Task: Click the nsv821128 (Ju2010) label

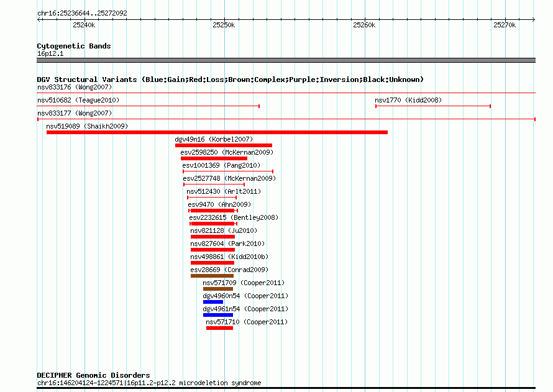Action: click(224, 230)
